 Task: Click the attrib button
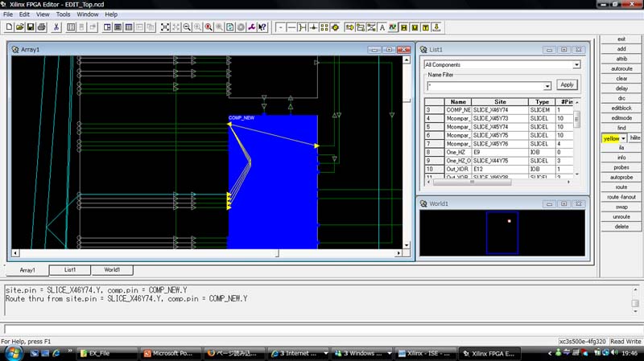pos(621,59)
